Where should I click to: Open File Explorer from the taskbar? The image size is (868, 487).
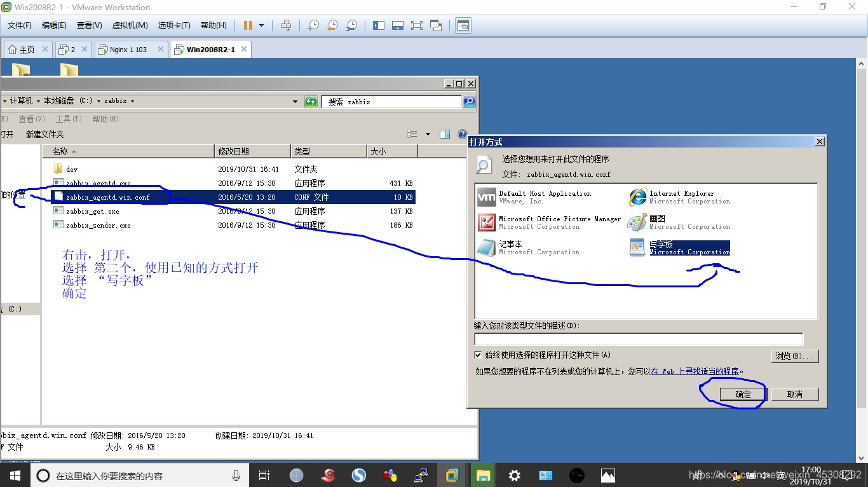point(483,475)
